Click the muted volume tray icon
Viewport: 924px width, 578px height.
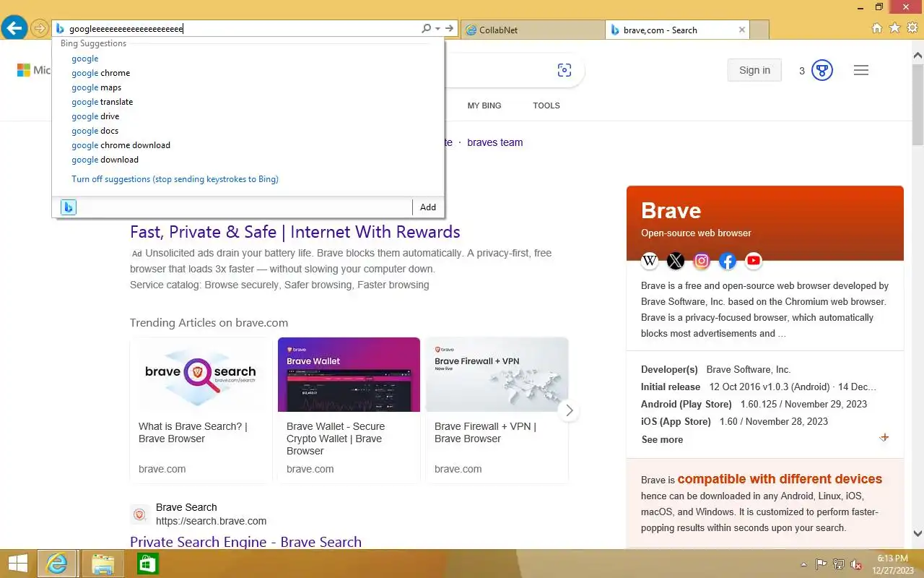[x=856, y=564]
